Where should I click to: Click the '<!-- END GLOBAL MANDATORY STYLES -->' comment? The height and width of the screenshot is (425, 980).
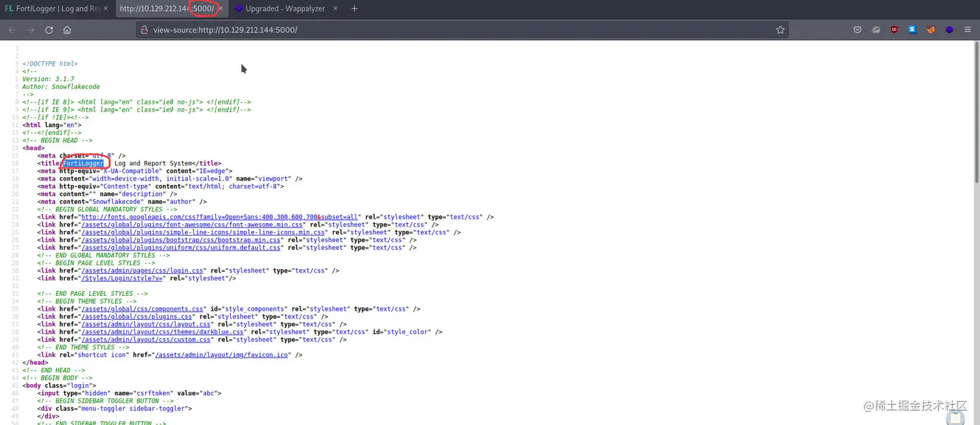(x=103, y=256)
